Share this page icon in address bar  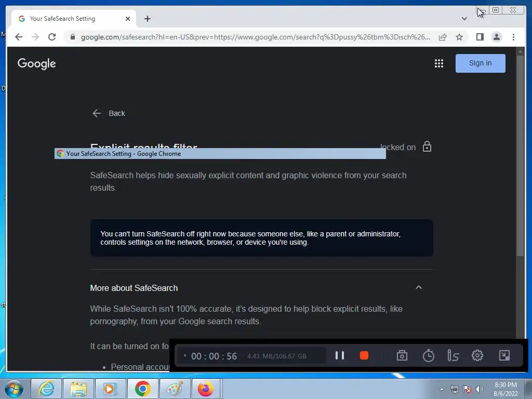[x=443, y=37]
